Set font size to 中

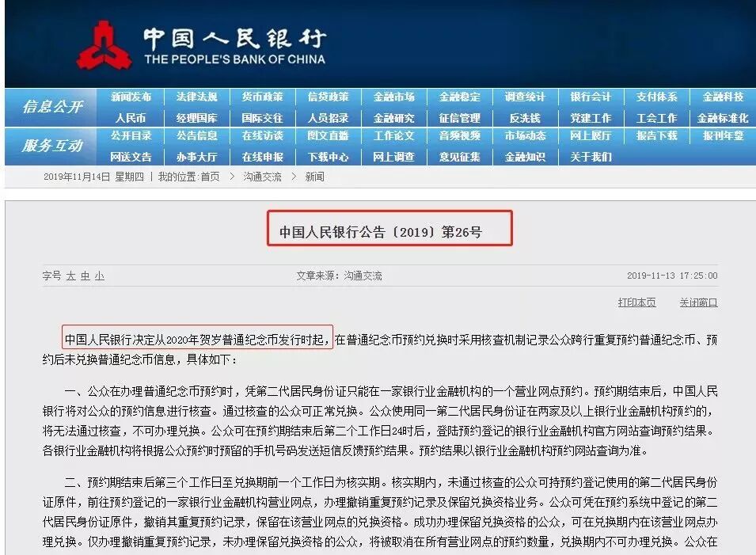(x=85, y=276)
